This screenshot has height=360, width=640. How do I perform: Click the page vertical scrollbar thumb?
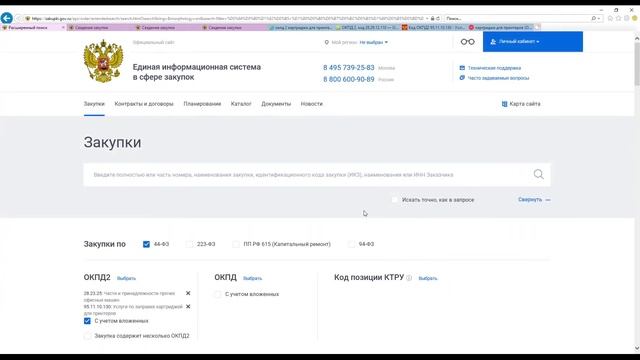[637, 63]
